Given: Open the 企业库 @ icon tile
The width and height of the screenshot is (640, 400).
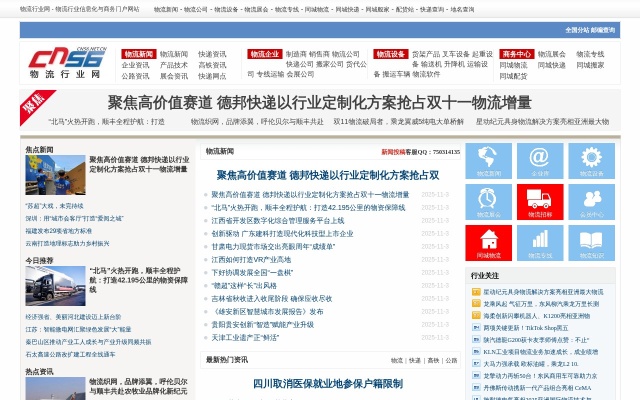Looking at the screenshot, I should (x=540, y=161).
